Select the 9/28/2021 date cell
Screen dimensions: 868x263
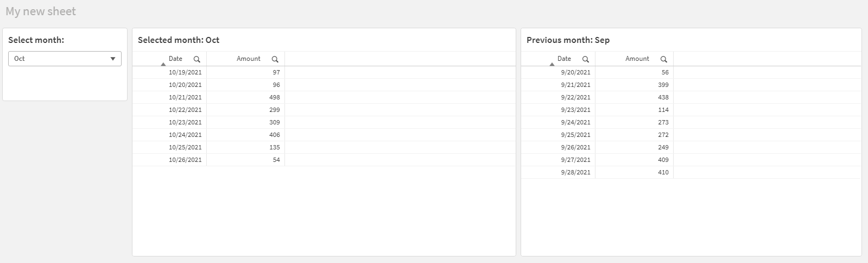click(x=558, y=172)
